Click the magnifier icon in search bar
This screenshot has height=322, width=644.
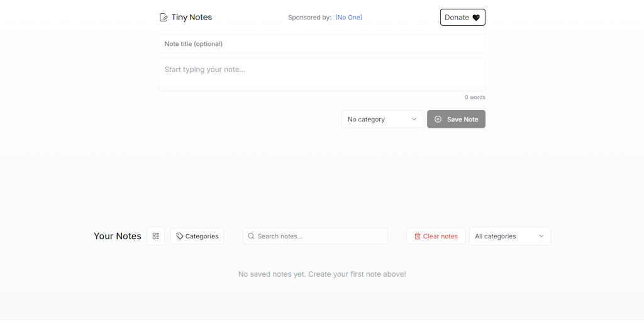(x=251, y=236)
